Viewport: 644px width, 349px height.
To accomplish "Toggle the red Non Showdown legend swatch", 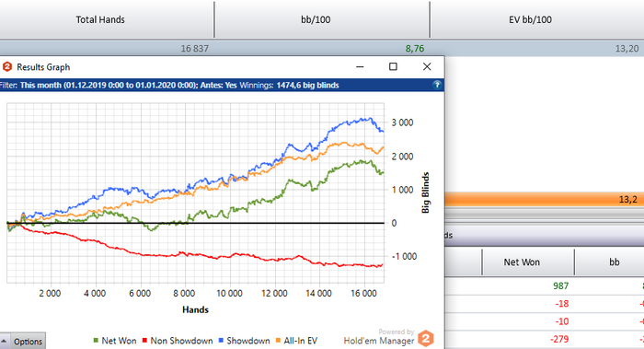I will click(144, 341).
